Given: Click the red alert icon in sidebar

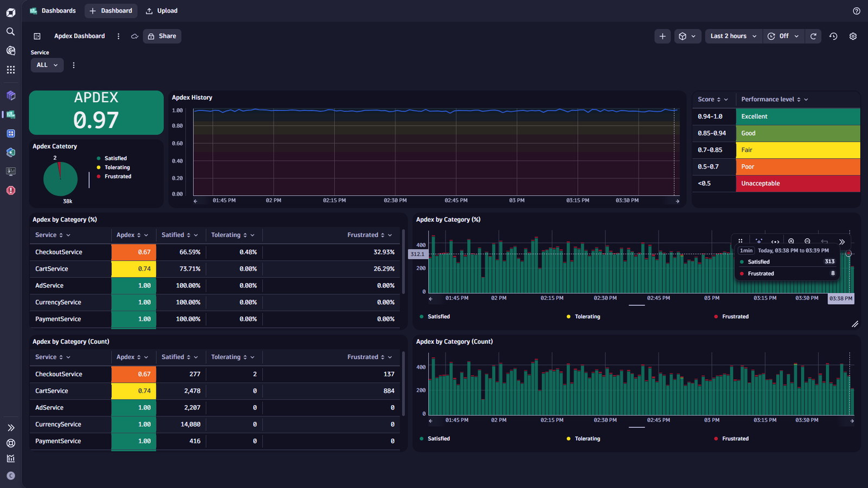Looking at the screenshot, I should (x=10, y=190).
